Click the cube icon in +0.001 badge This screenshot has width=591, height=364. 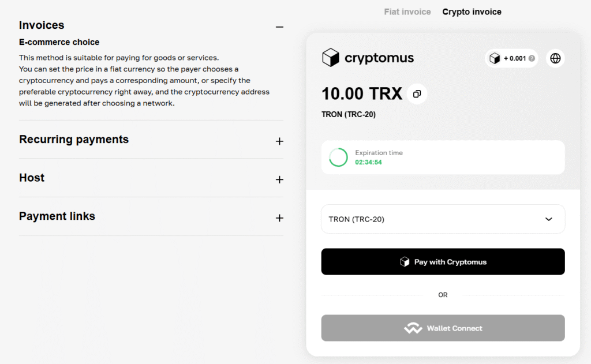point(495,58)
